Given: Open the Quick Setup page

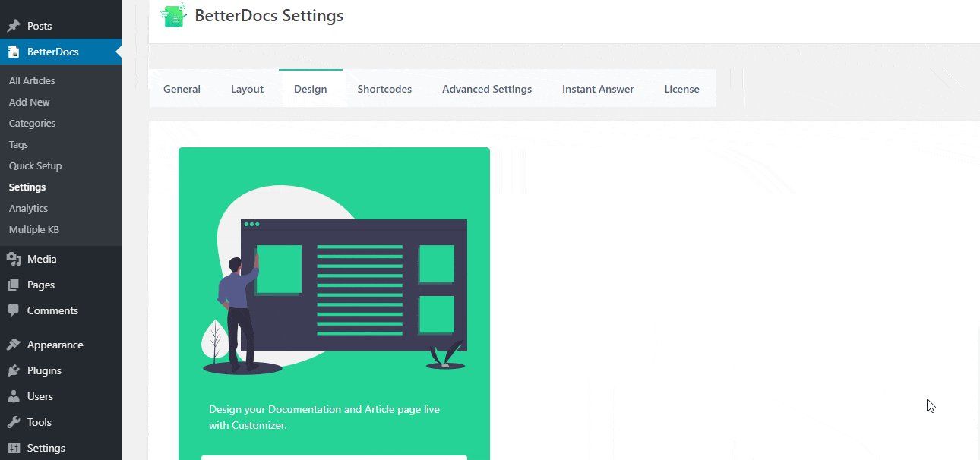Looking at the screenshot, I should click(35, 165).
